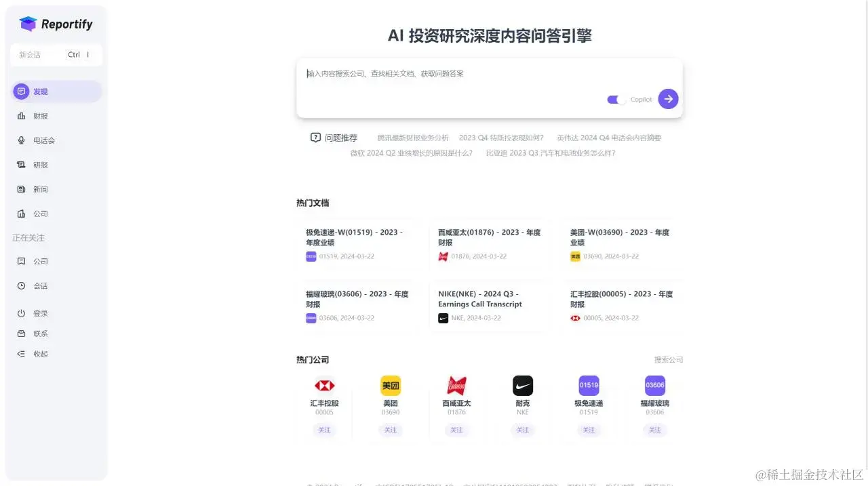Click the 登录 power icon
868x486 pixels.
tap(21, 313)
